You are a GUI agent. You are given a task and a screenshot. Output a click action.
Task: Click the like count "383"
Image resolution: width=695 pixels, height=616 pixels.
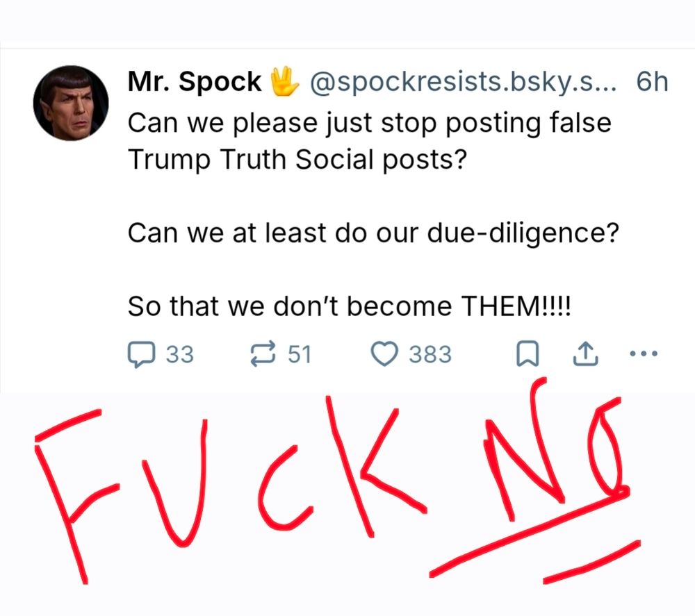[x=430, y=355]
